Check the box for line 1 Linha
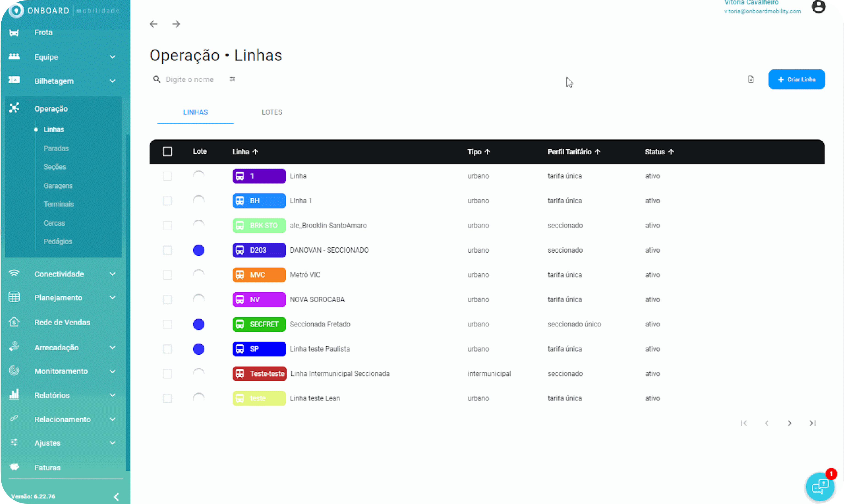844x504 pixels. click(167, 176)
